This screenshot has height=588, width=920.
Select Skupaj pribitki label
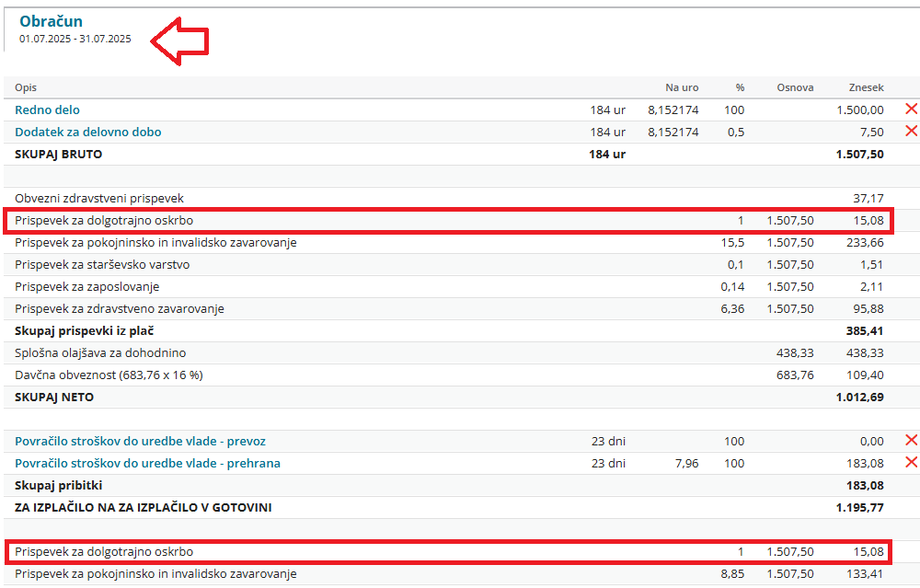[x=58, y=485]
